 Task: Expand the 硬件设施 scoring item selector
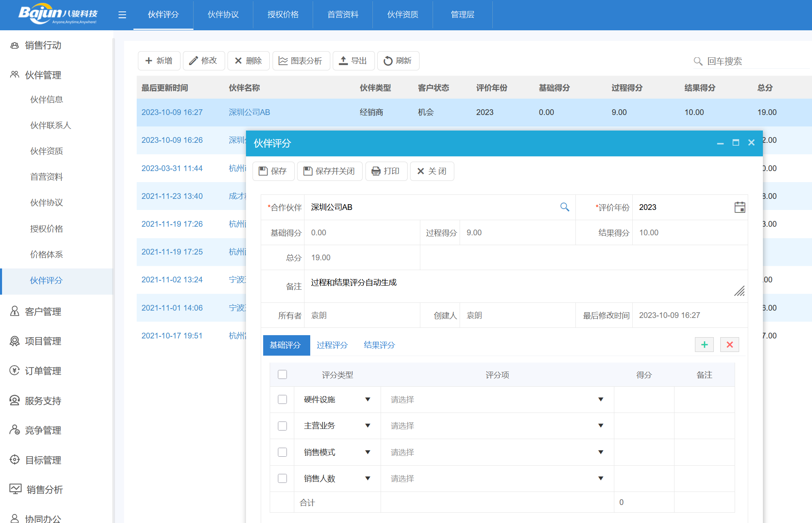pos(600,399)
